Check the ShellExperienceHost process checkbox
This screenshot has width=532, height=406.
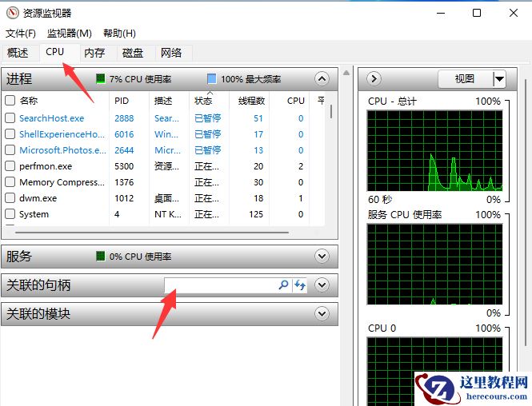[10, 133]
